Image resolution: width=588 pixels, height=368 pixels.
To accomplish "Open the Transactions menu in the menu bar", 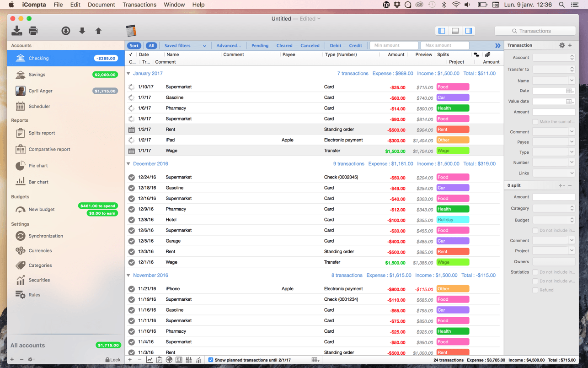I will pos(139,5).
